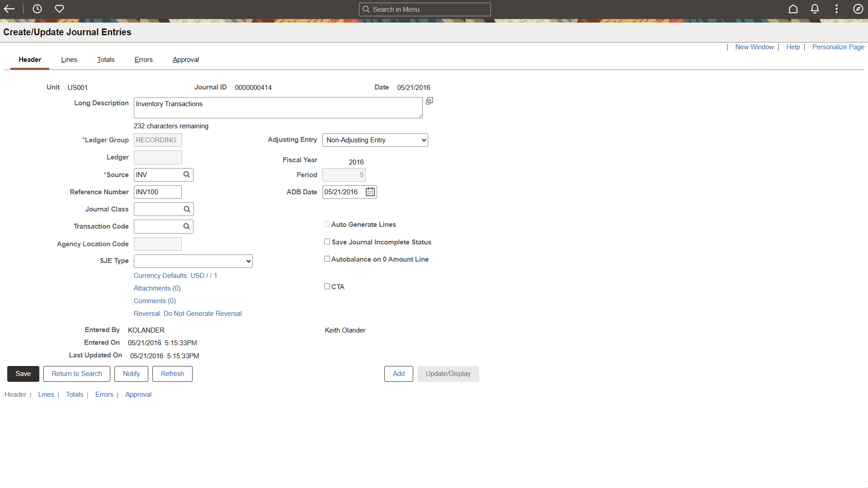Expand the SJE Type dropdown

[x=193, y=261]
